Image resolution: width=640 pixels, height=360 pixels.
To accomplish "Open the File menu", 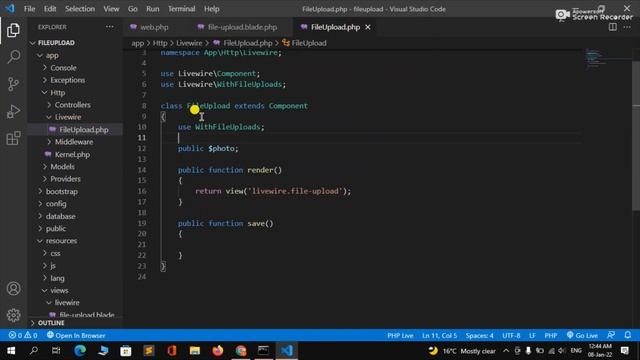I will click(x=29, y=9).
